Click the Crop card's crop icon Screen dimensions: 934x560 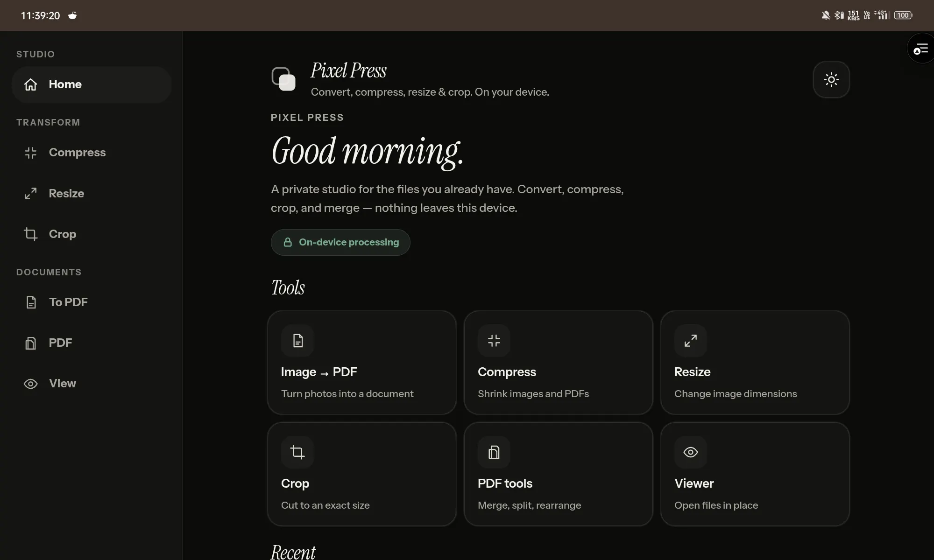[x=297, y=452]
